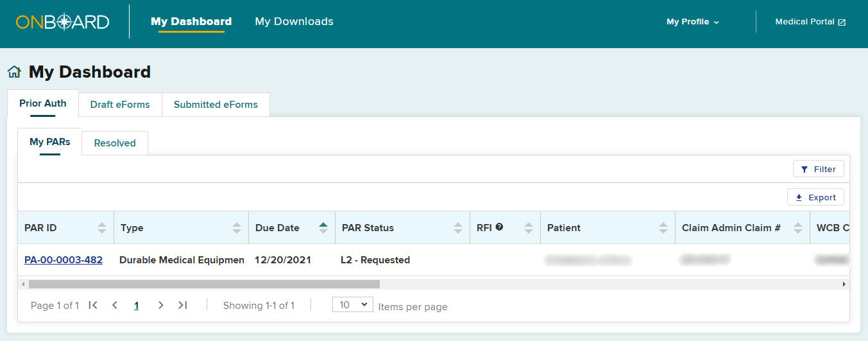Image resolution: width=868 pixels, height=341 pixels.
Task: Sort by Patient column arrows
Action: pyautogui.click(x=663, y=228)
